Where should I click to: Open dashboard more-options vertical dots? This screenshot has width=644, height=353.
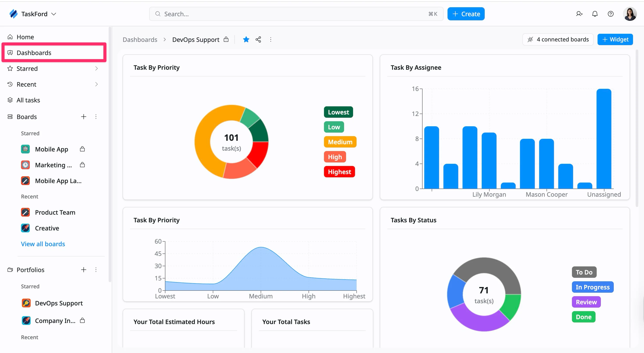[271, 39]
